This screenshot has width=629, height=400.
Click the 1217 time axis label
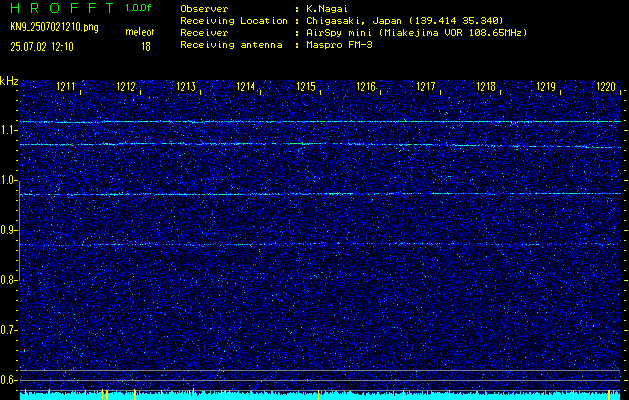[426, 87]
